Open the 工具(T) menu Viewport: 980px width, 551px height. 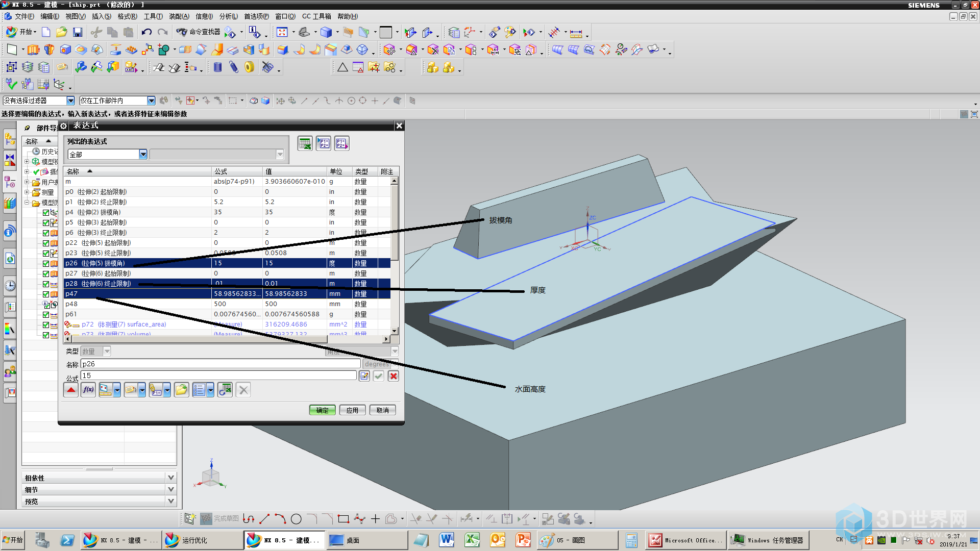pyautogui.click(x=153, y=16)
